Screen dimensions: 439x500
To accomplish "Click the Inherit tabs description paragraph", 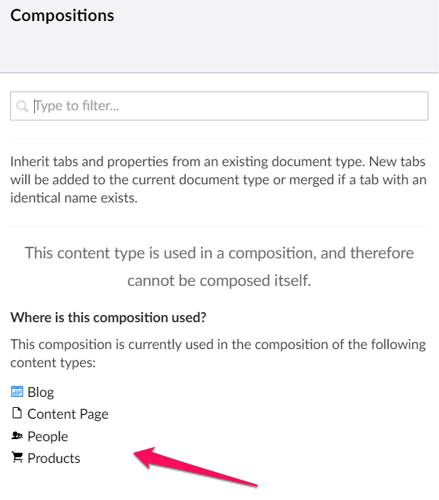I will 218,180.
